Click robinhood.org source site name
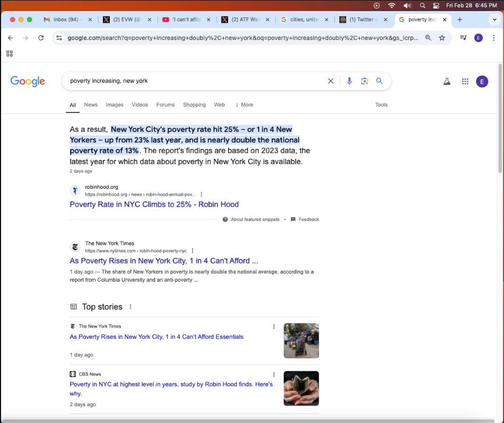Screen dimensions: 504x423 pos(101,187)
